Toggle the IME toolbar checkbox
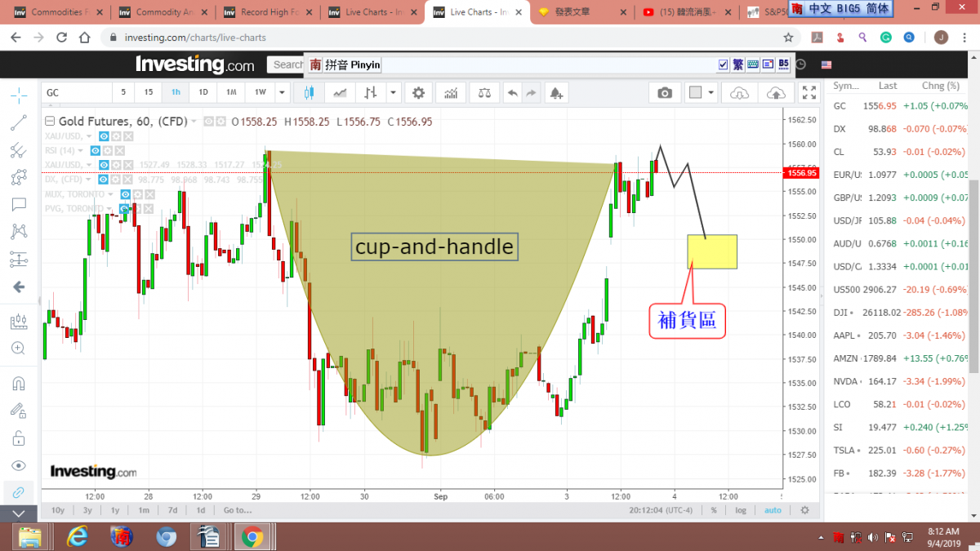This screenshot has height=551, width=980. click(x=723, y=64)
